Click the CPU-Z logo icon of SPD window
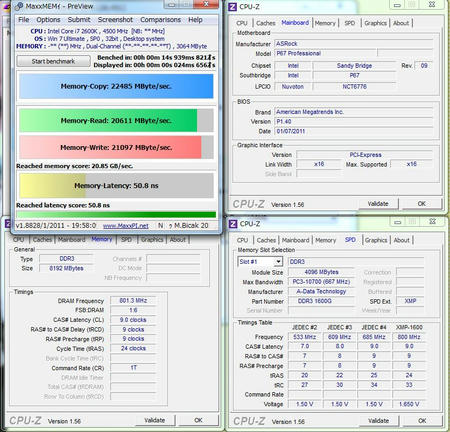Image resolution: width=450 pixels, height=432 pixels. tap(233, 224)
